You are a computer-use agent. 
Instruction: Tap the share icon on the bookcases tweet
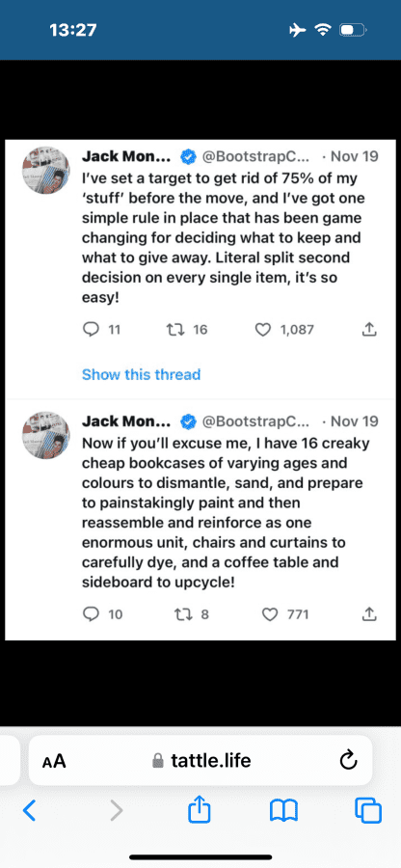(x=369, y=613)
